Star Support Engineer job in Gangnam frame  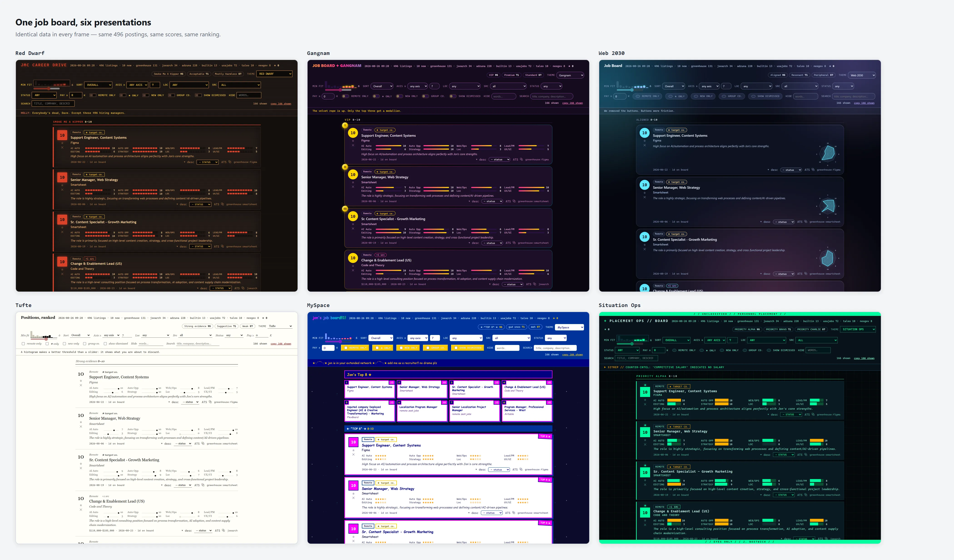coord(353,141)
